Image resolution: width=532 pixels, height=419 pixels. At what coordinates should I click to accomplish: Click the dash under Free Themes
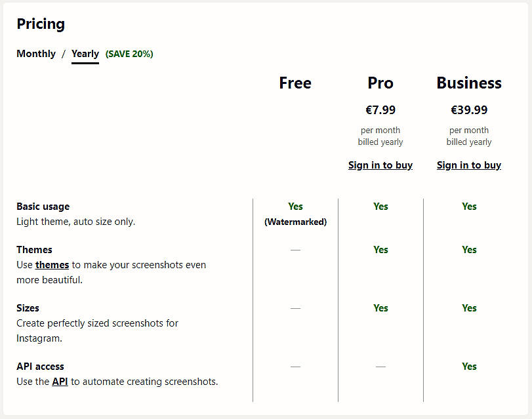point(295,250)
